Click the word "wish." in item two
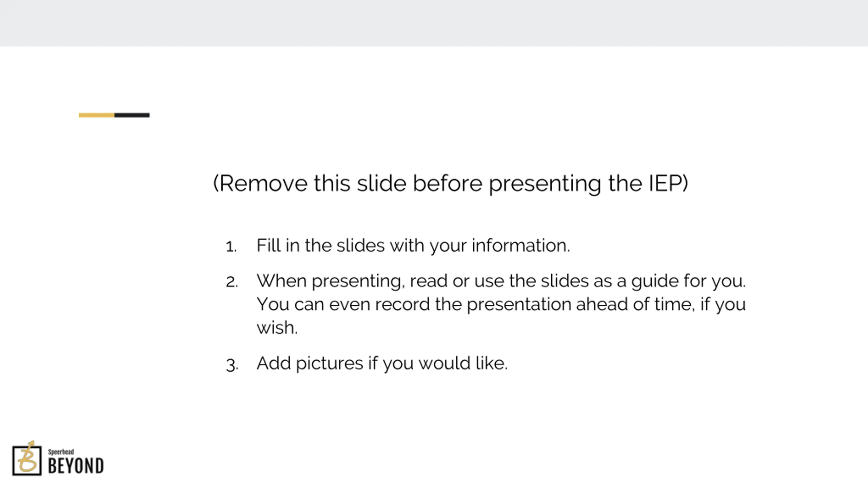 tap(277, 328)
